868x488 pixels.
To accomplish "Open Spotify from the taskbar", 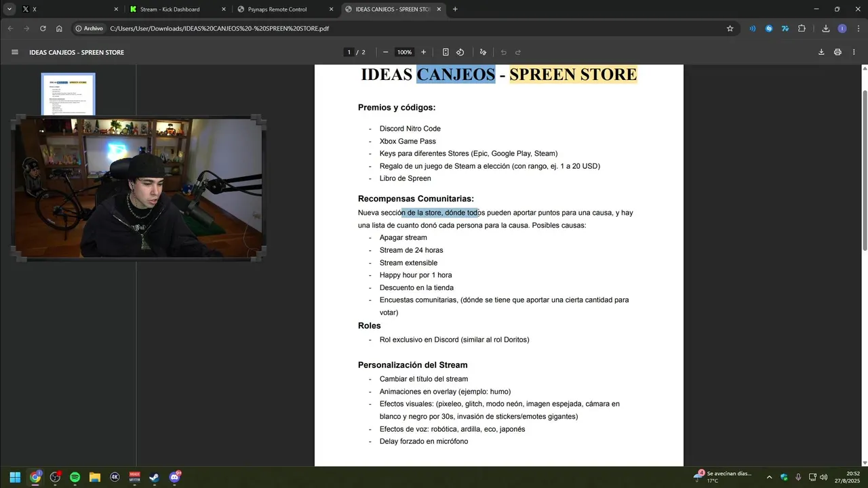I will pyautogui.click(x=75, y=477).
